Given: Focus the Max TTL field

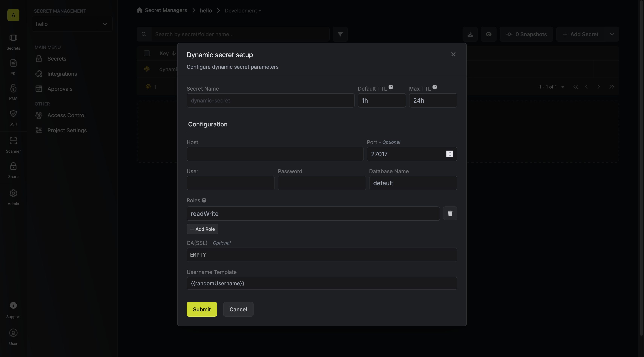Looking at the screenshot, I should click(x=433, y=100).
